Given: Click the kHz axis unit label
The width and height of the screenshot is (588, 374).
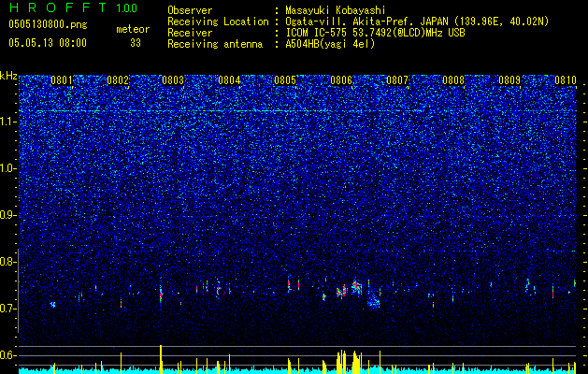Looking at the screenshot, I should pos(8,76).
